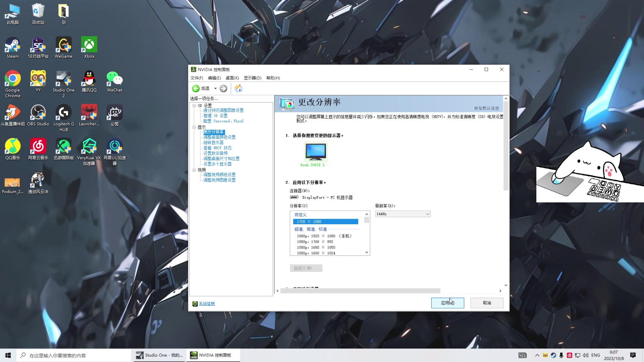Select 配置 Surround、PhysX in tree
The width and height of the screenshot is (644, 362).
[x=223, y=121]
